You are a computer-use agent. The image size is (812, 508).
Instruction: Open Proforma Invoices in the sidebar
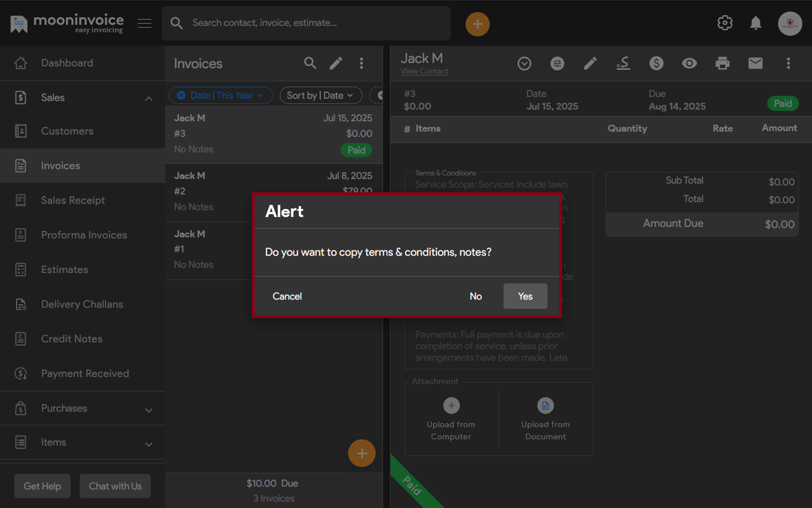click(x=82, y=235)
